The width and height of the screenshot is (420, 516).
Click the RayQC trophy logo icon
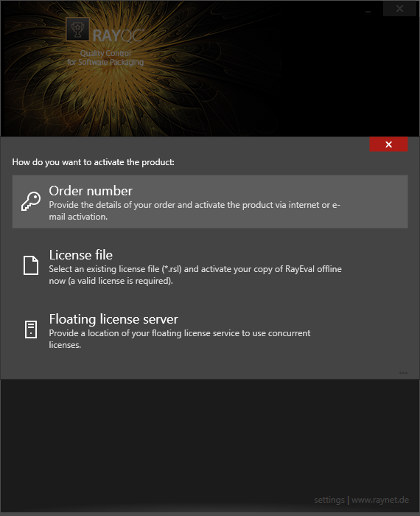77,29
